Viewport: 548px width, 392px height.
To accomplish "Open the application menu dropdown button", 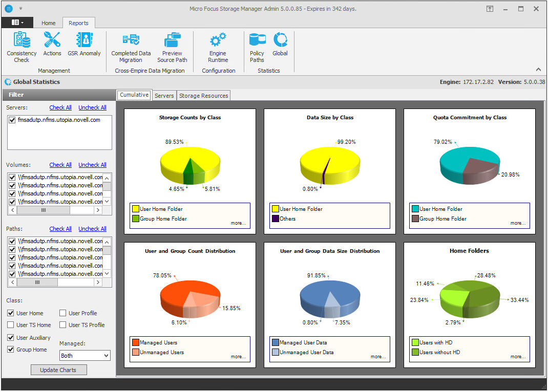I will (x=17, y=23).
